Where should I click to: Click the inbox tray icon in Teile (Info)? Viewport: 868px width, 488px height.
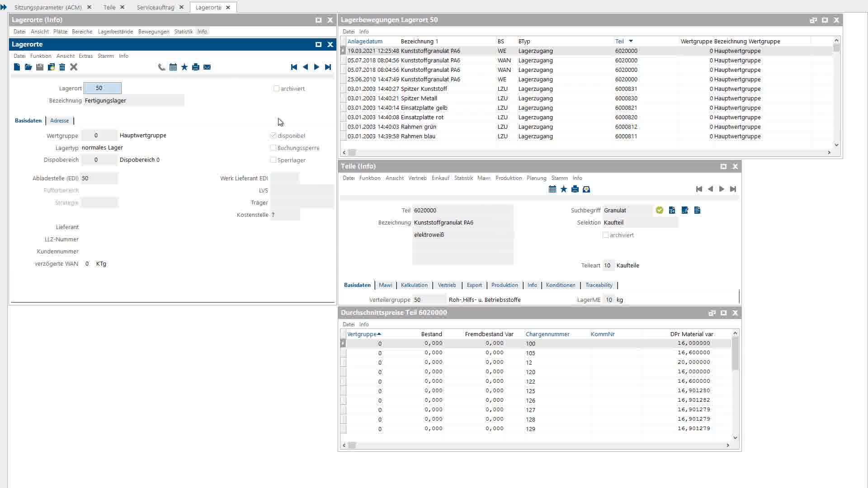point(586,189)
